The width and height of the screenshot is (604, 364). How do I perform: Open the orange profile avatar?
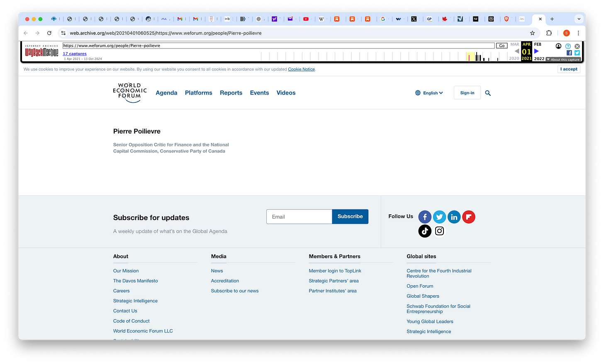[566, 33]
